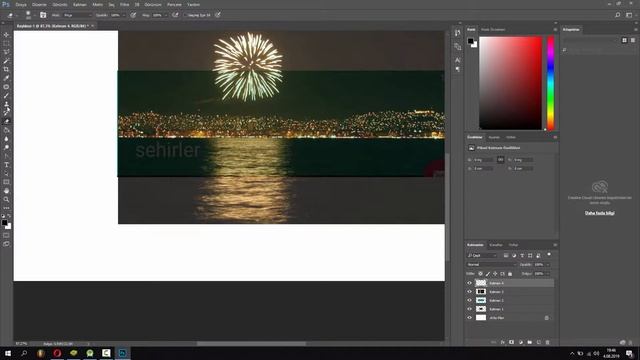Select the Healing Brush tool
The height and width of the screenshot is (360, 640).
(6, 87)
